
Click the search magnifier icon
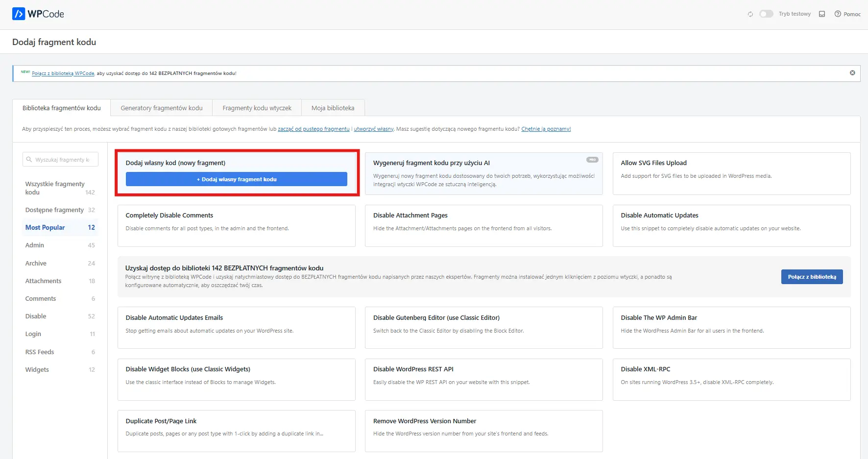[29, 160]
